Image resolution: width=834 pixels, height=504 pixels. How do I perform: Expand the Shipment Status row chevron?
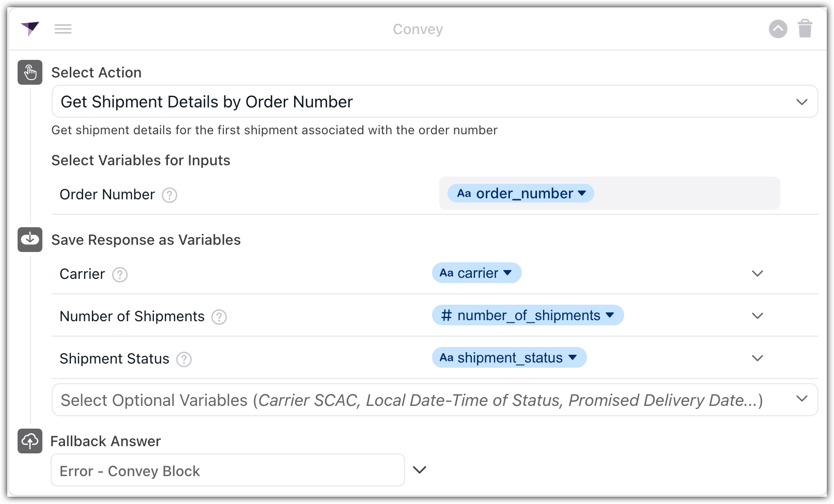(x=758, y=358)
